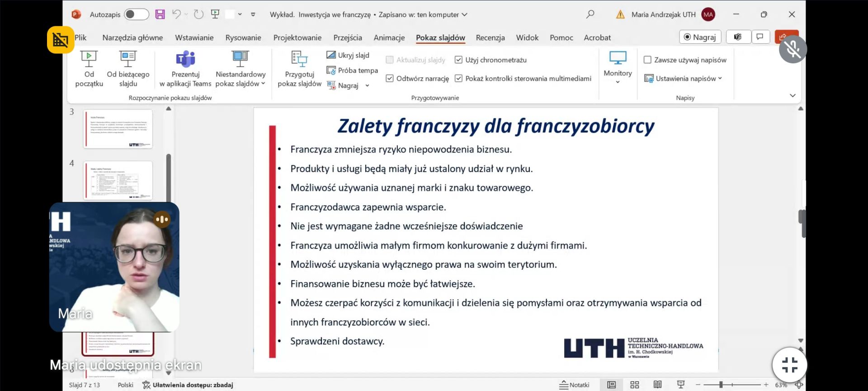Open the Acrobat tab

tap(597, 38)
